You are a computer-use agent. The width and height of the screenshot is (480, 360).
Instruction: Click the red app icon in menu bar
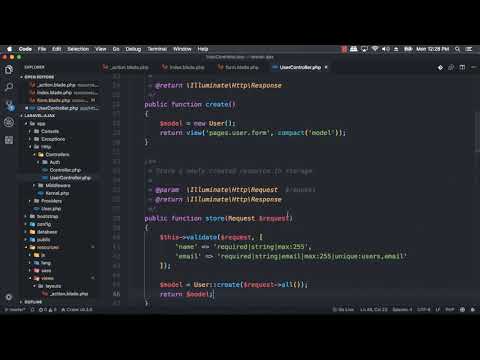344,49
